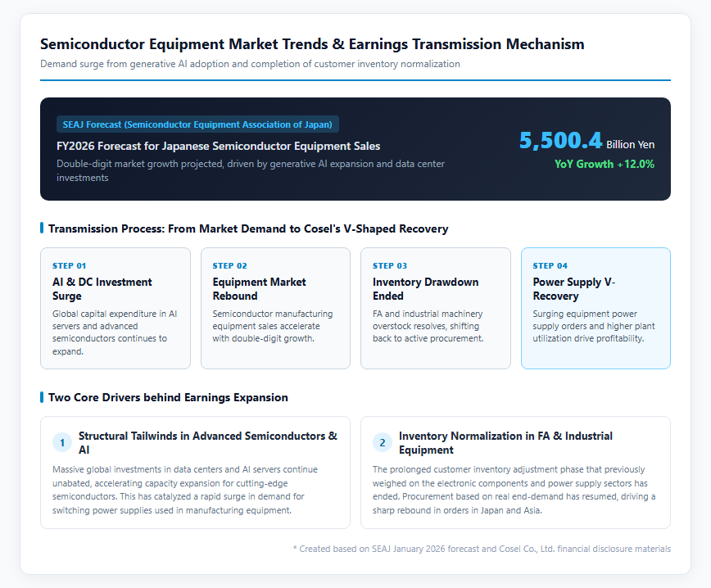This screenshot has height=588, width=711.
Task: Click the 5,500.4 sales figure
Action: 560,140
